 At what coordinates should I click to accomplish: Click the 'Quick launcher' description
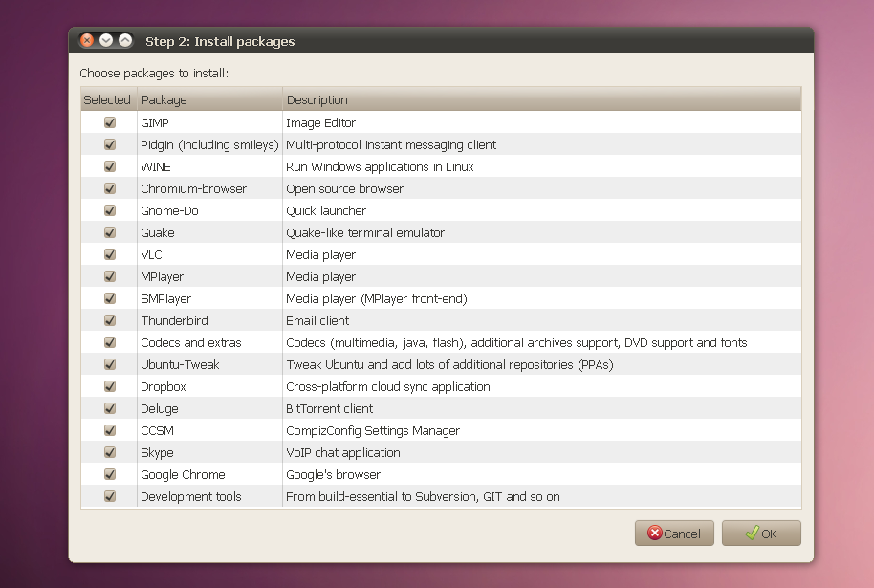point(326,211)
